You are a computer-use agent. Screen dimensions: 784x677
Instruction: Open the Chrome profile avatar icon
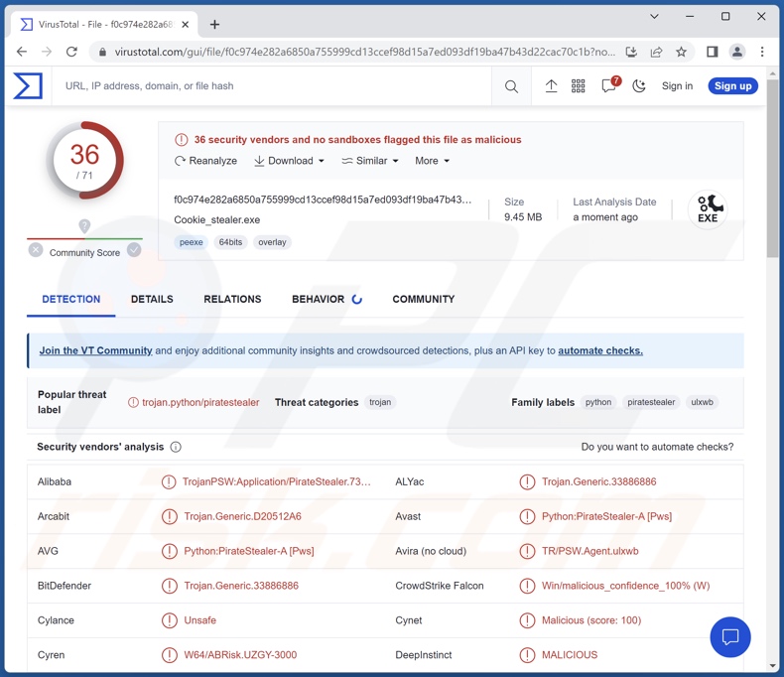(737, 52)
